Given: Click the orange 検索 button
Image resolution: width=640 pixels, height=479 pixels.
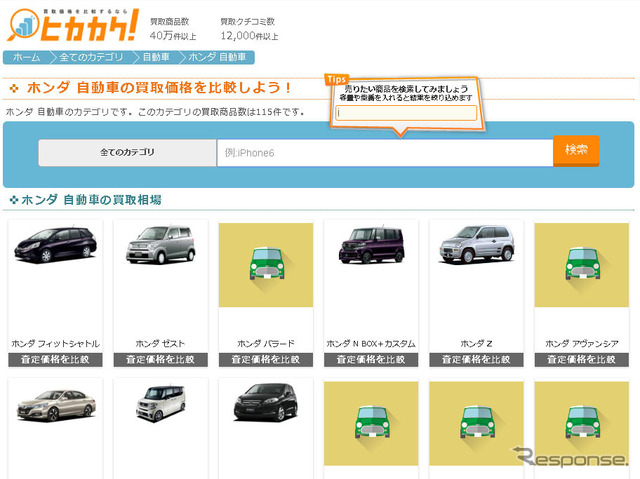Looking at the screenshot, I should click(x=576, y=150).
